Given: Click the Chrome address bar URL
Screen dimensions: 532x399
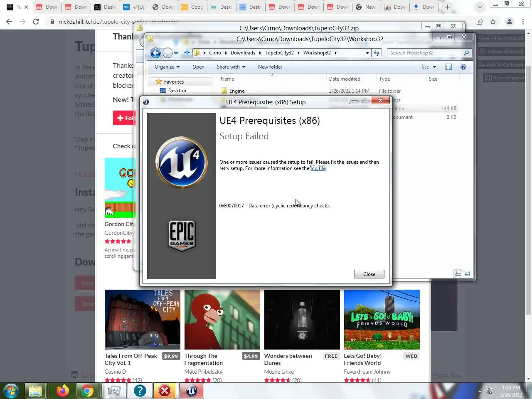Looking at the screenshot, I should pyautogui.click(x=118, y=22).
